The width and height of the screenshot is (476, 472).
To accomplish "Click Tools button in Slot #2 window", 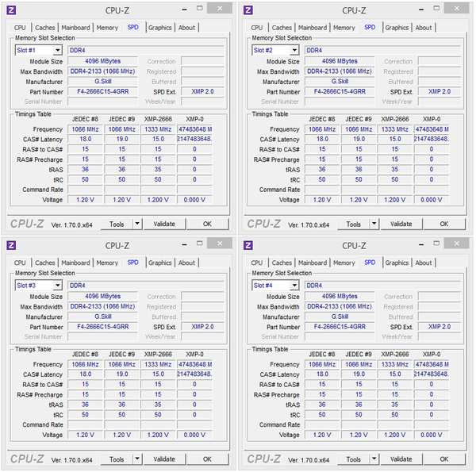I will pos(354,224).
